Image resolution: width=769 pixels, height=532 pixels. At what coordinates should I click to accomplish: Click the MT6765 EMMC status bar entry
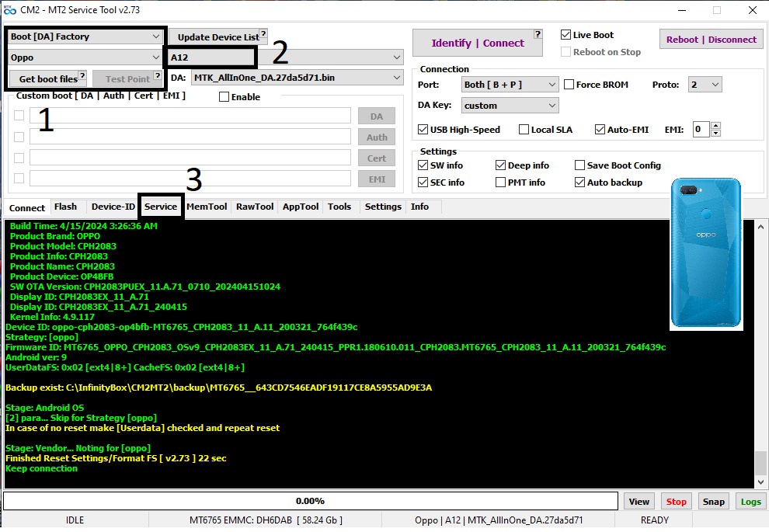[266, 520]
